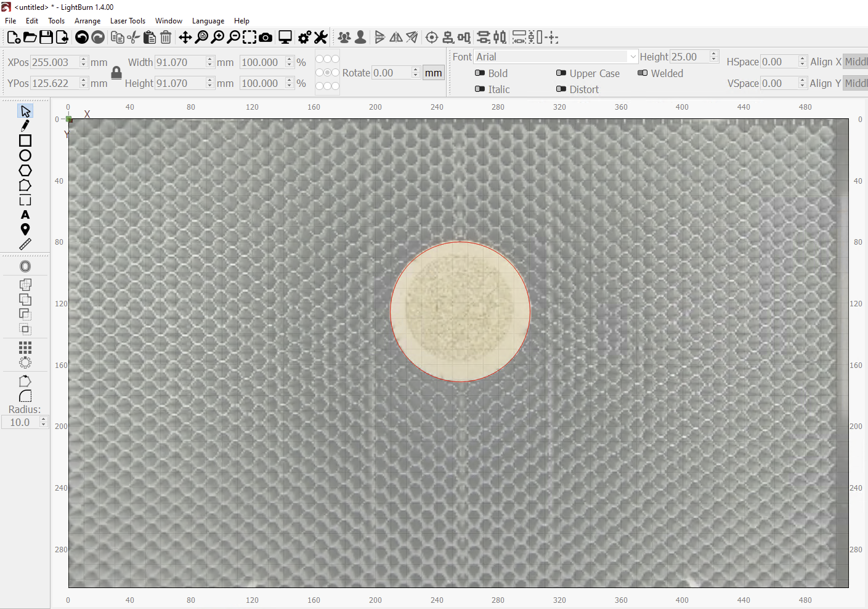Open the Align Y dropdown

855,83
